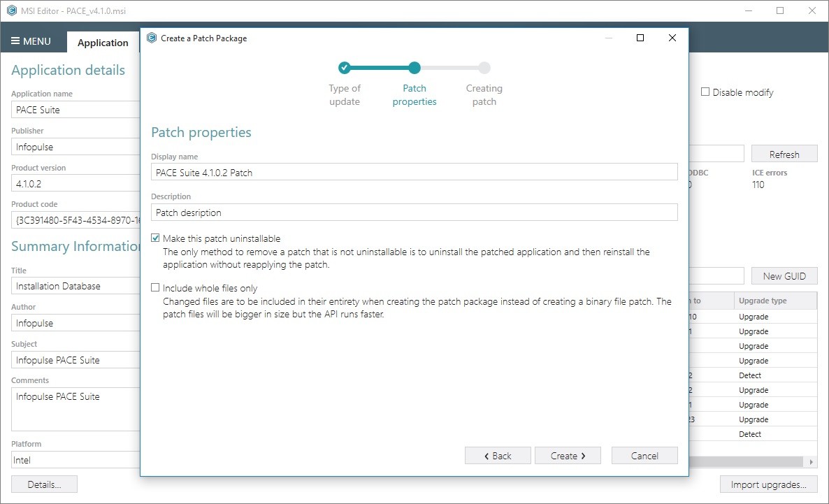The height and width of the screenshot is (504, 829).
Task: Enable Include whole files only
Action: 155,288
